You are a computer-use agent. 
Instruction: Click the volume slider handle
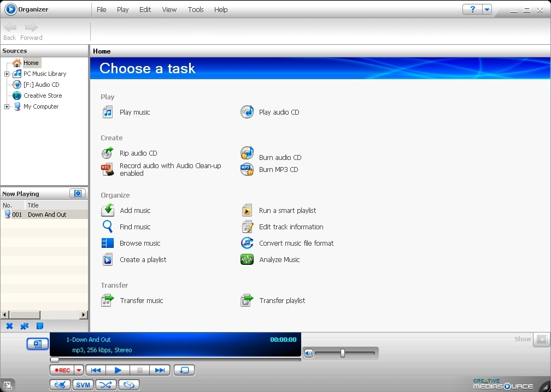pos(343,353)
